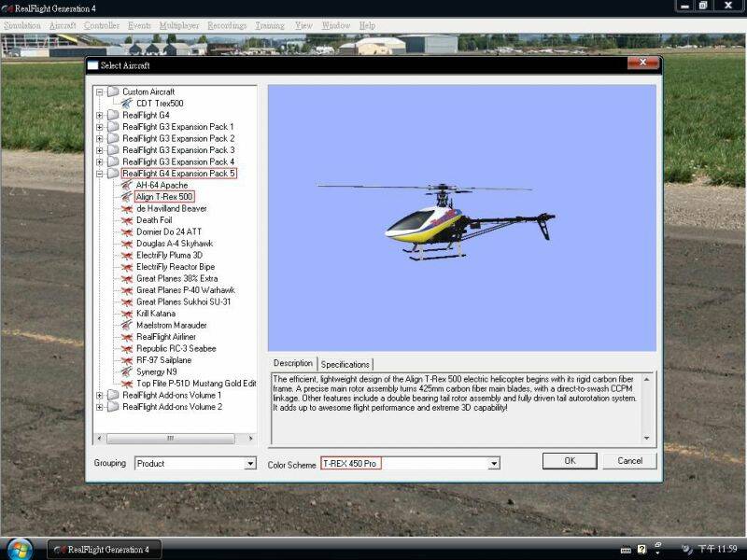Screen dimensions: 747x560
Task: Open the Recordings menu
Action: pos(227,26)
